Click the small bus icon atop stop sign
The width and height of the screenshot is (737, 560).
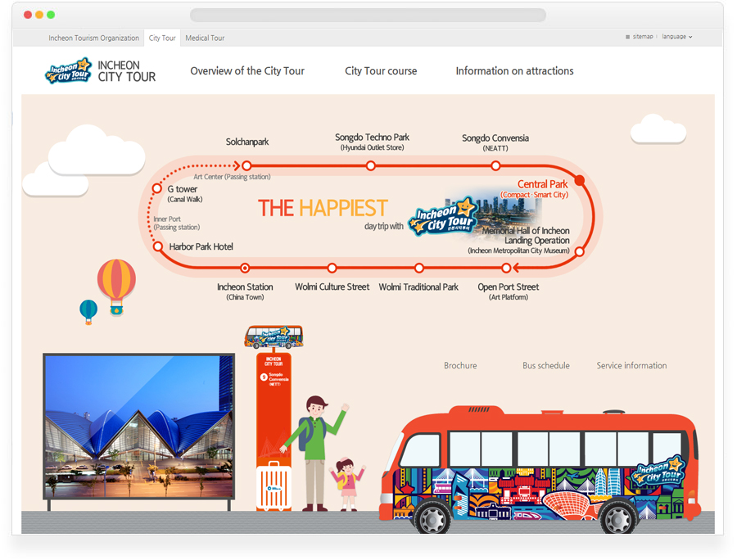(x=274, y=336)
